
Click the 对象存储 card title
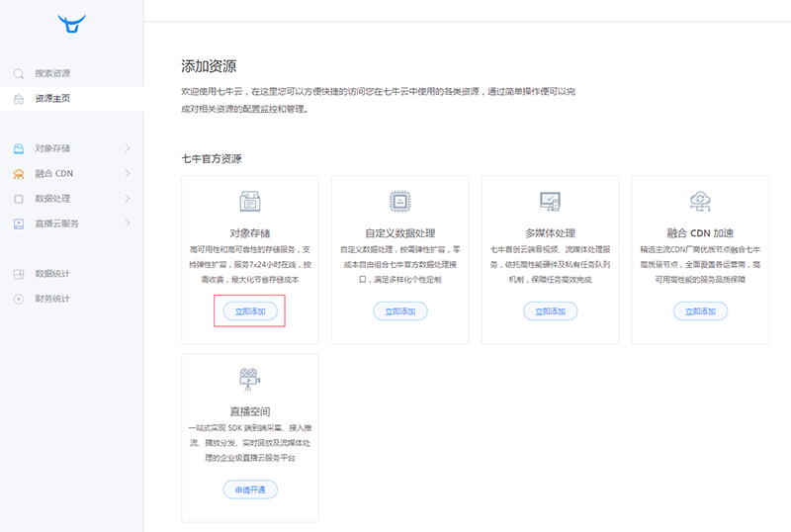[x=250, y=233]
